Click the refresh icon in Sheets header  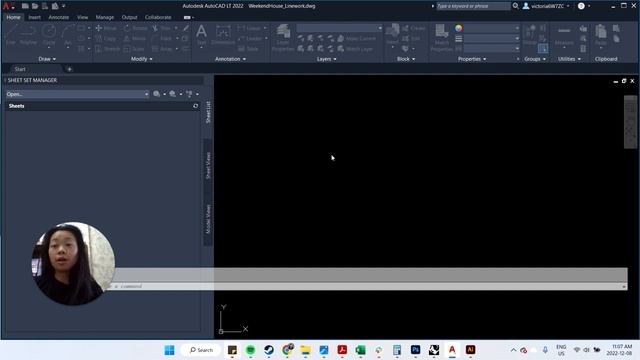tap(196, 106)
